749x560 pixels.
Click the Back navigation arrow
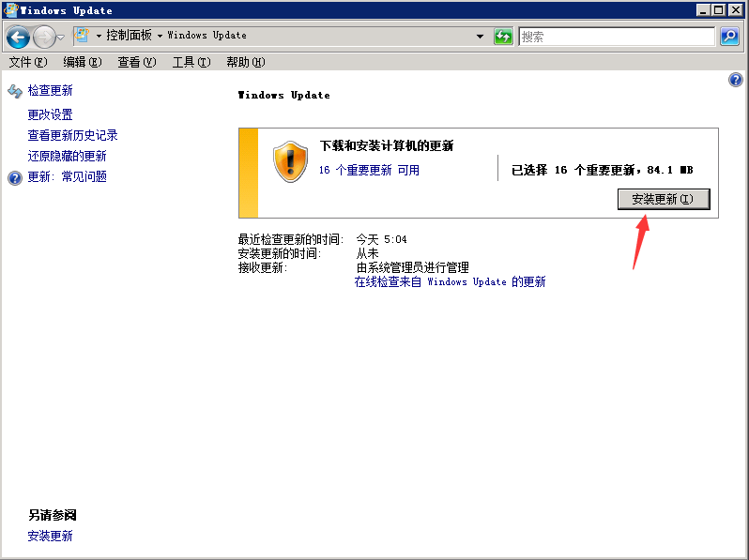point(18,37)
